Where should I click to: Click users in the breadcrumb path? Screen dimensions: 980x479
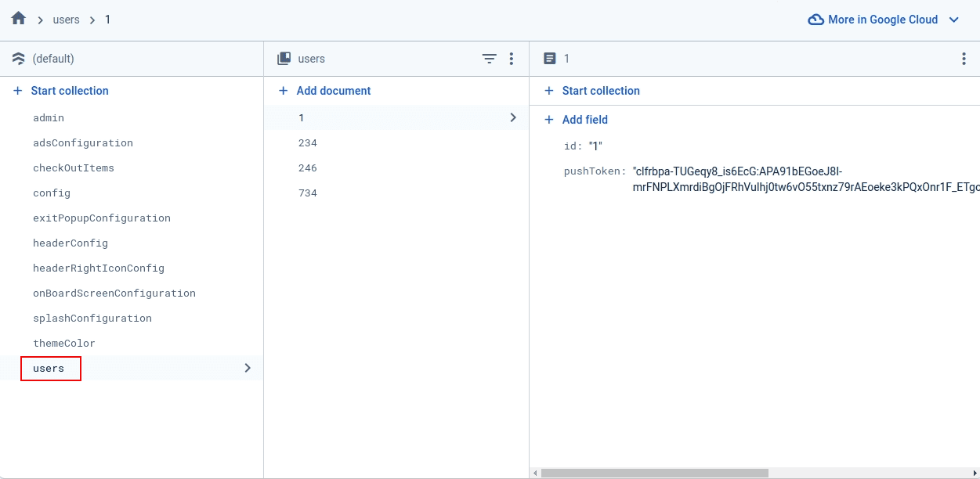point(66,20)
